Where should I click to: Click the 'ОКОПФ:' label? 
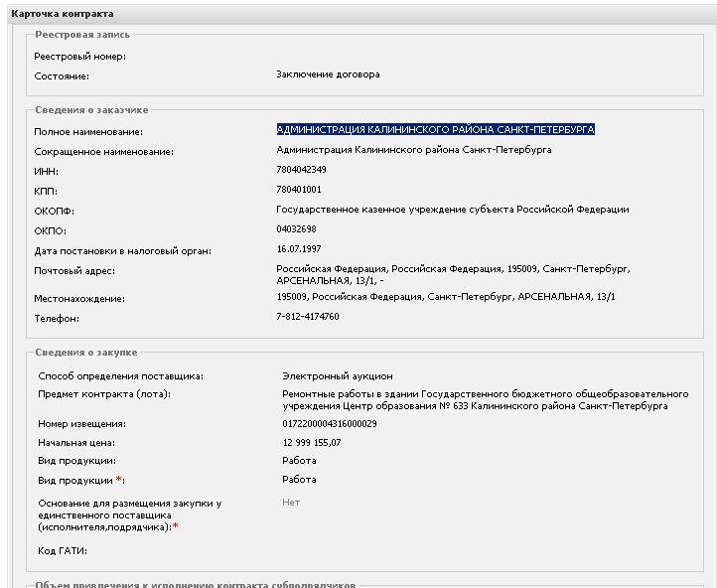54,212
